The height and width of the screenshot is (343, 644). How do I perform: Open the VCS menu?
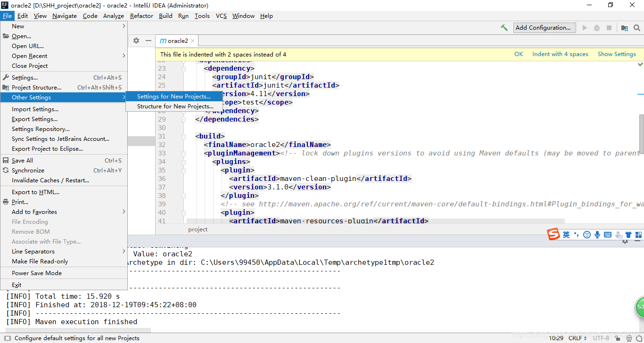pos(221,16)
